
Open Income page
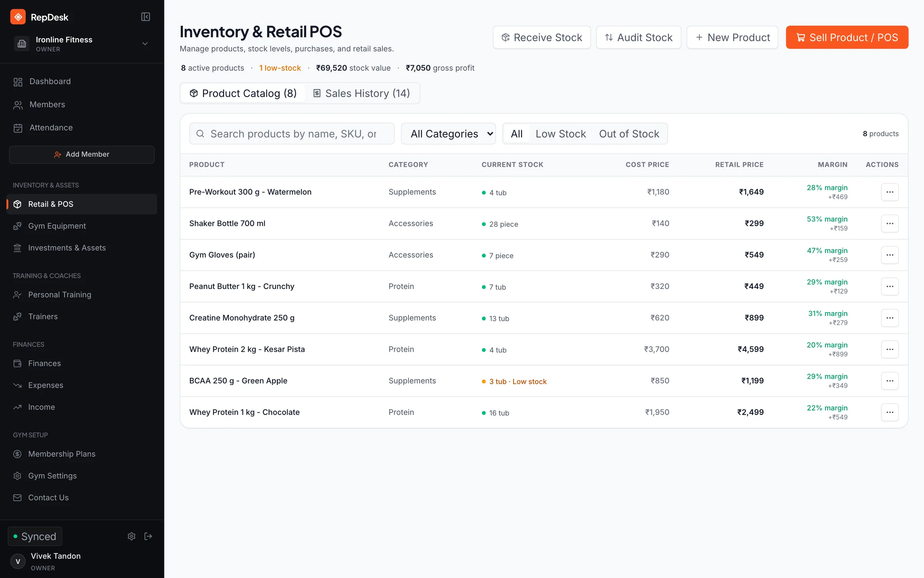point(82,407)
